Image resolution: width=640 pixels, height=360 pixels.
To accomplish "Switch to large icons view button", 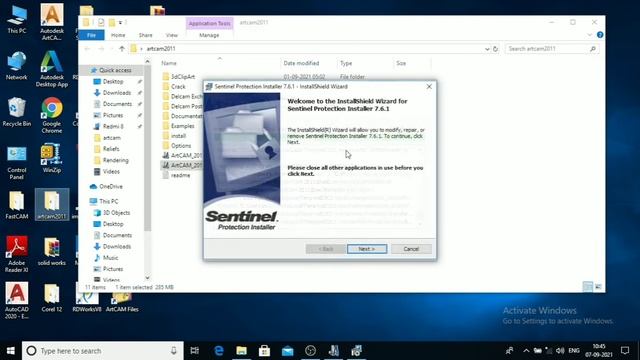I will pos(598,287).
